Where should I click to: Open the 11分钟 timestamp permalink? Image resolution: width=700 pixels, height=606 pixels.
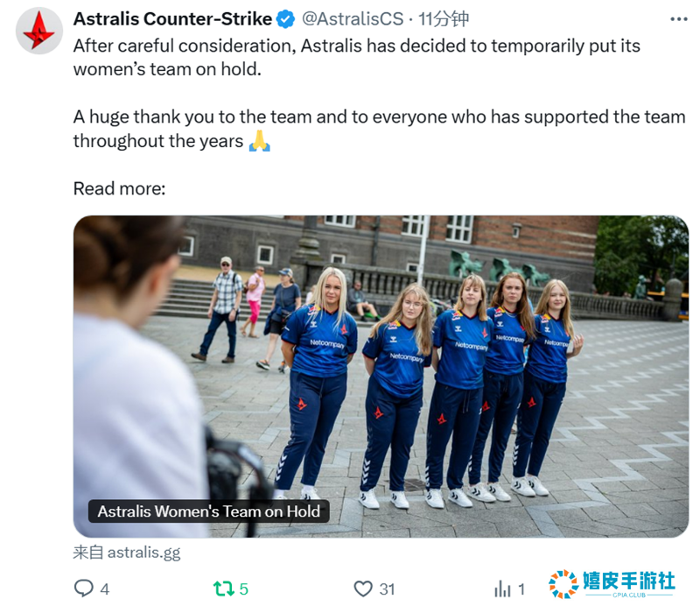click(444, 18)
